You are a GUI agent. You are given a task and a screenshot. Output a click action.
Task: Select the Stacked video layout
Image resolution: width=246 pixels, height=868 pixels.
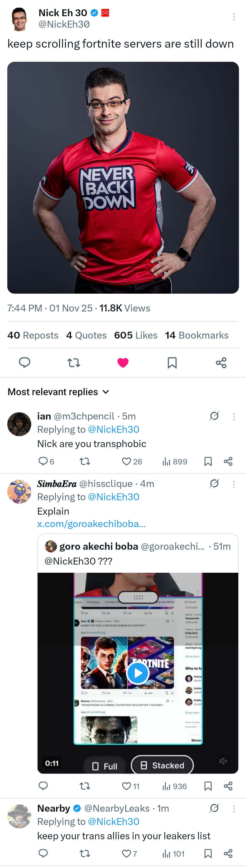(x=162, y=765)
